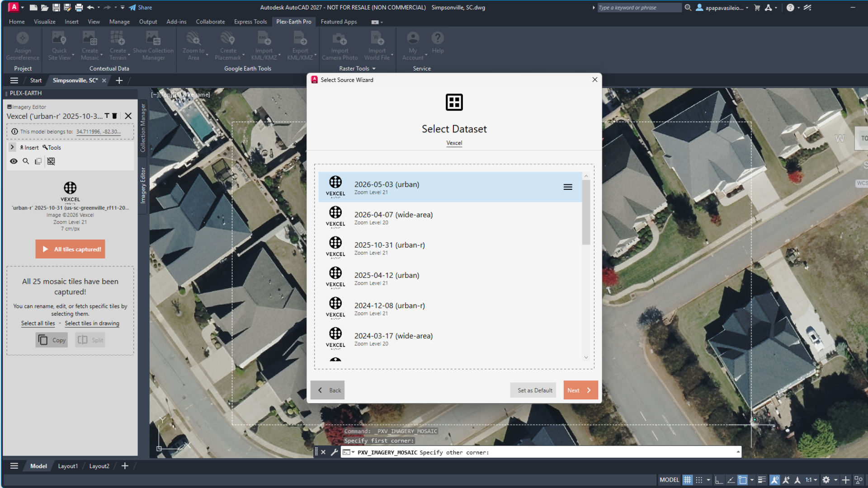Click Import KML/KMZ icon
This screenshot has width=868, height=488.
264,38
